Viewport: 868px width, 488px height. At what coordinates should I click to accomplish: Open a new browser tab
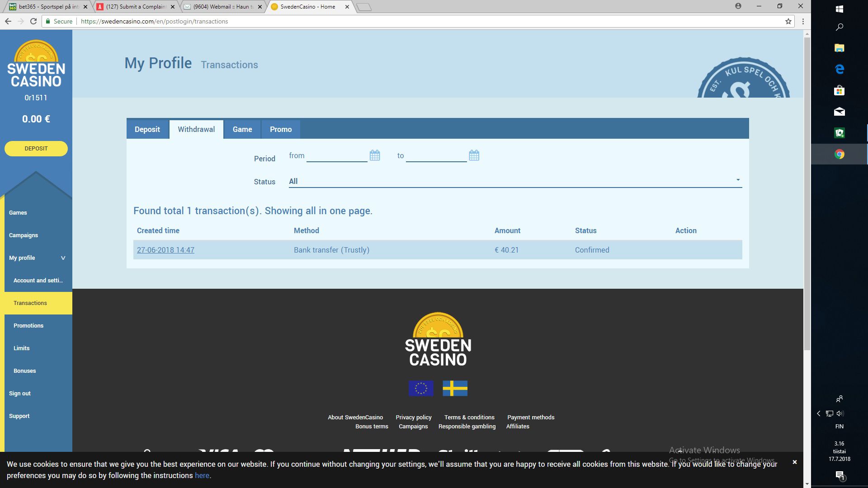click(x=364, y=7)
